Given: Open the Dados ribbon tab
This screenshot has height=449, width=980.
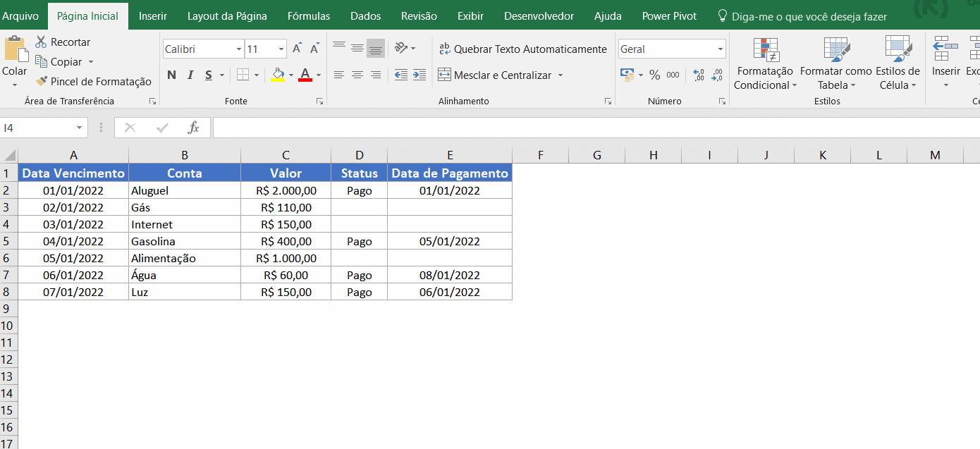Looking at the screenshot, I should tap(365, 16).
